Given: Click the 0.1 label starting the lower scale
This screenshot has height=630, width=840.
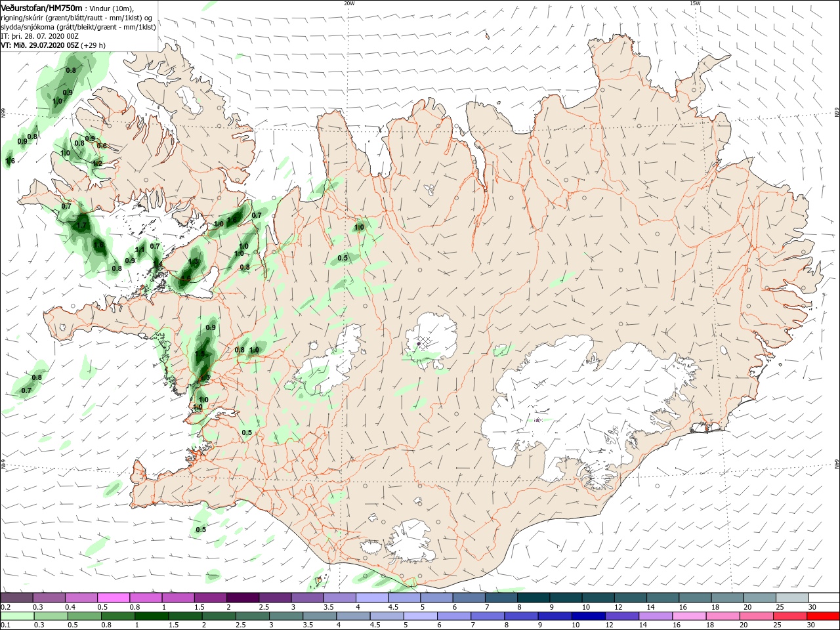Looking at the screenshot, I should click(5, 626).
